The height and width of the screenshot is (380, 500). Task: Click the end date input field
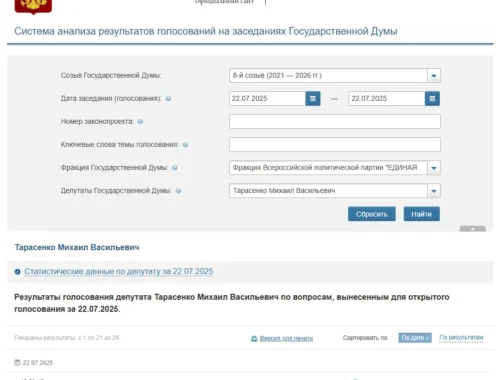[387, 99]
